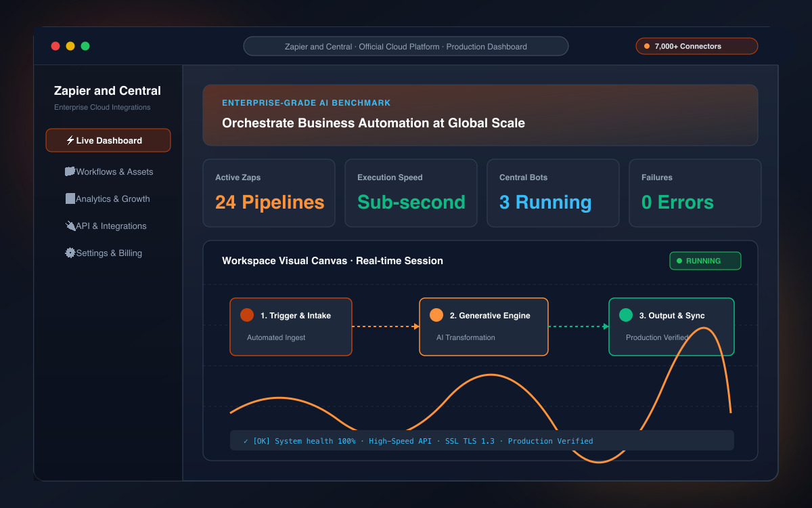Click the green maximize window dot
Screen dimensions: 812x508
click(x=85, y=46)
